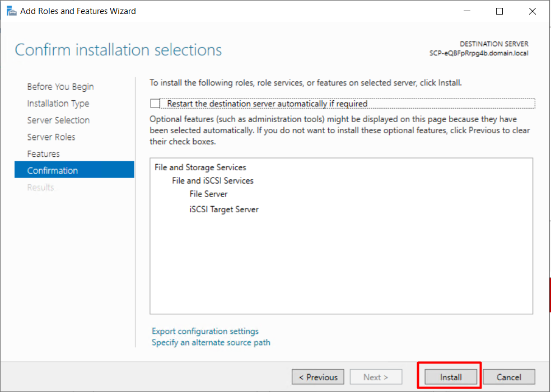Switch to the Server Roles step
The image size is (551, 392).
52,137
